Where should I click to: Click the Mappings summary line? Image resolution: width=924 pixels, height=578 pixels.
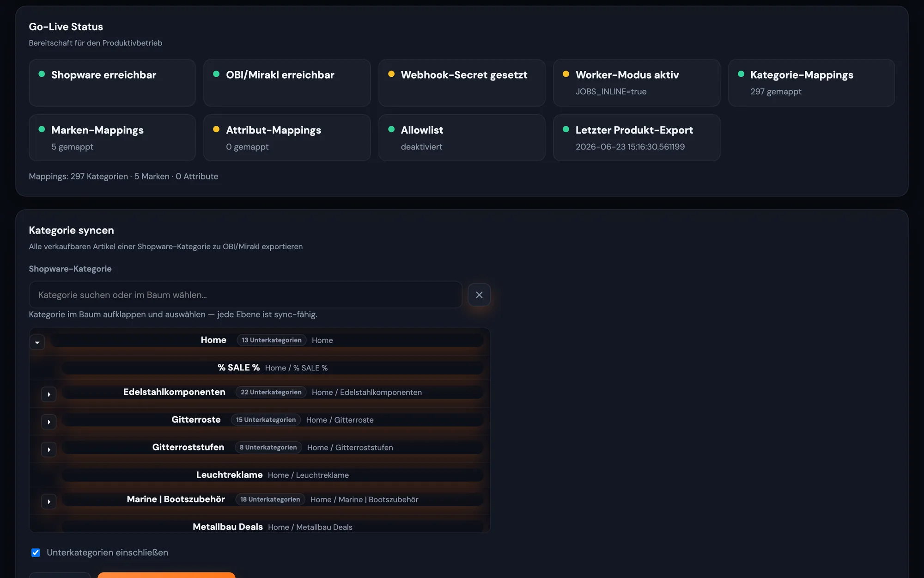tap(123, 176)
